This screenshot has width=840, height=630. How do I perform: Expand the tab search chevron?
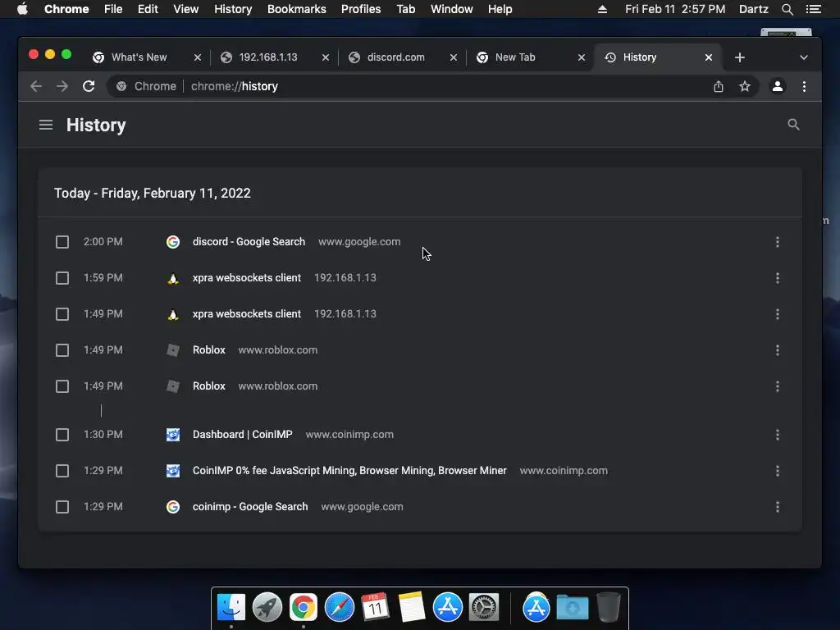click(x=804, y=57)
